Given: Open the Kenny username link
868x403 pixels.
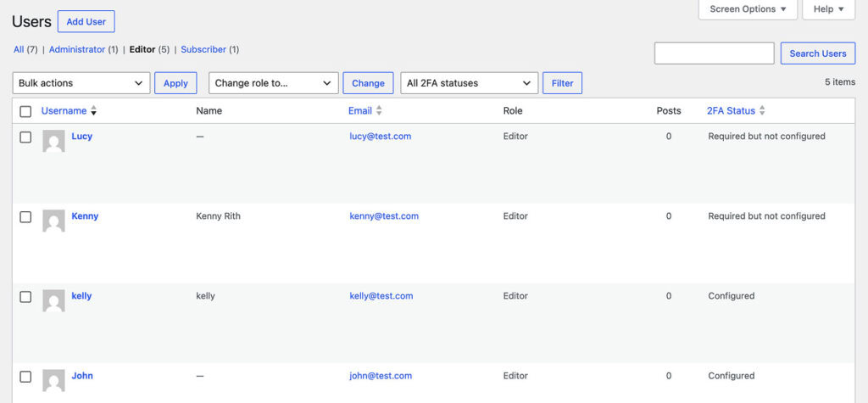Looking at the screenshot, I should coord(85,215).
